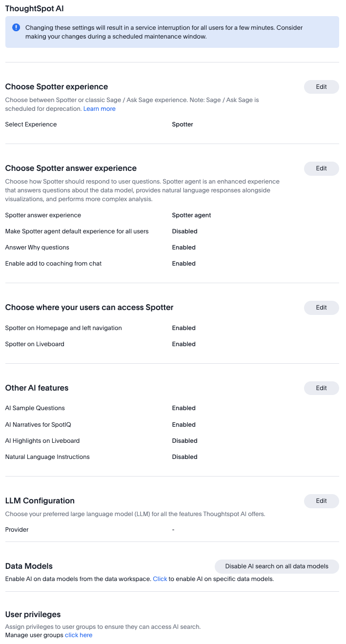Click the info icon in the warning banner
The image size is (346, 644).
click(x=16, y=28)
